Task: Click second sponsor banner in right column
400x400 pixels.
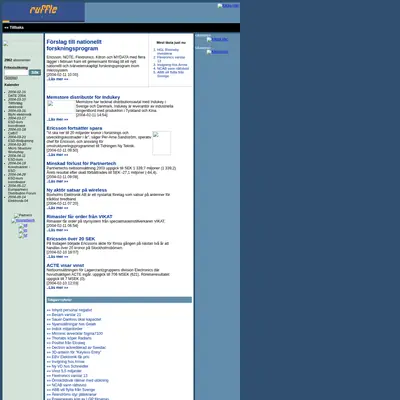Action: [217, 52]
